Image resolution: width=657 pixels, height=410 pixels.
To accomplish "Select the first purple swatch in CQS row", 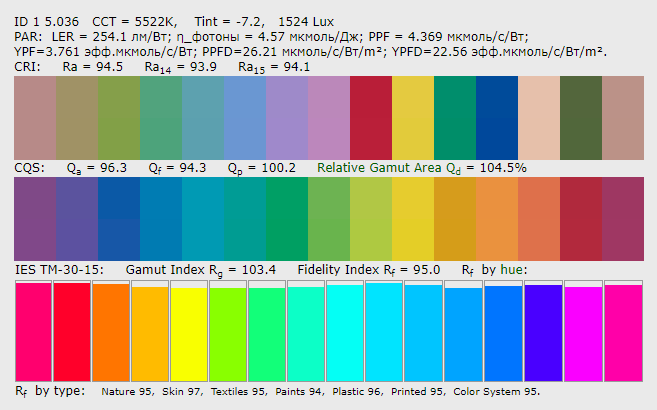I will 35,219.
